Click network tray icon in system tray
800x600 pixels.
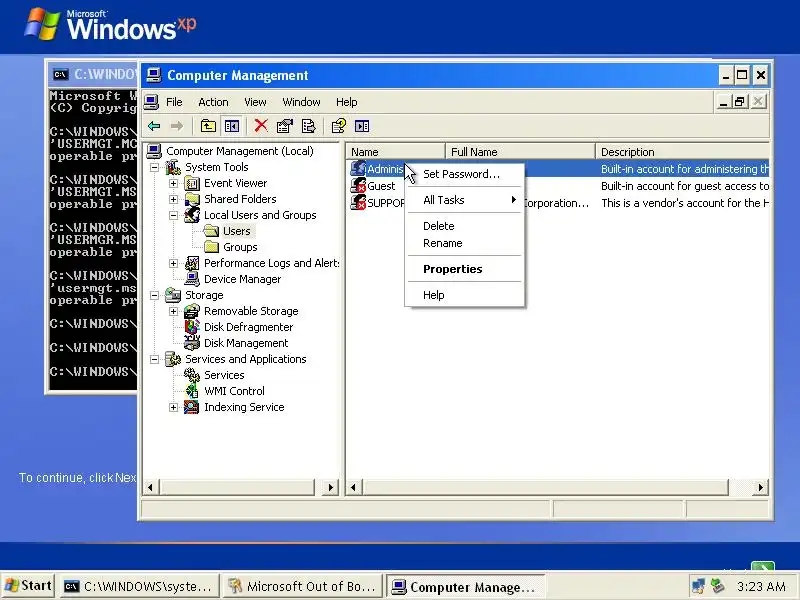pos(698,586)
